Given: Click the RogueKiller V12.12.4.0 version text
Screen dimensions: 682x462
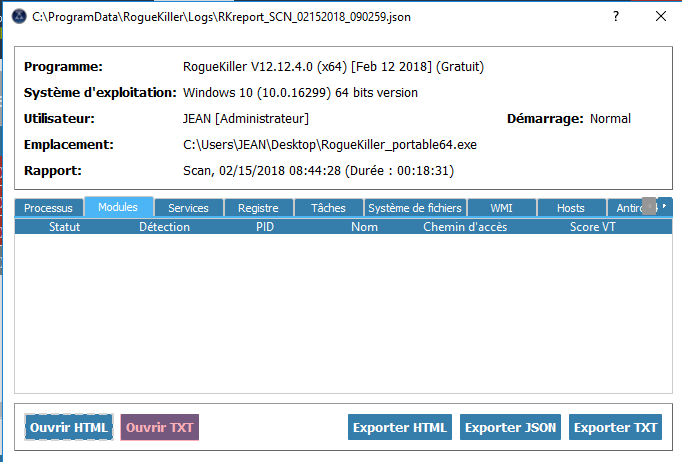Looking at the screenshot, I should [334, 67].
